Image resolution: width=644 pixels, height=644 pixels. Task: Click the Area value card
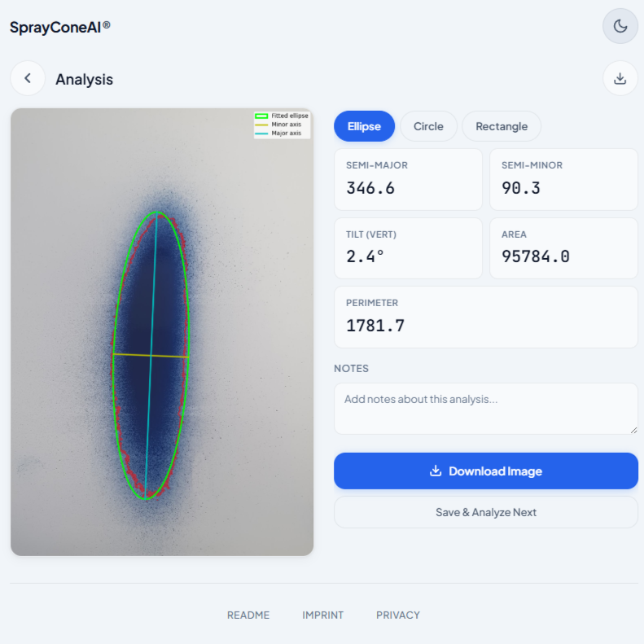563,248
